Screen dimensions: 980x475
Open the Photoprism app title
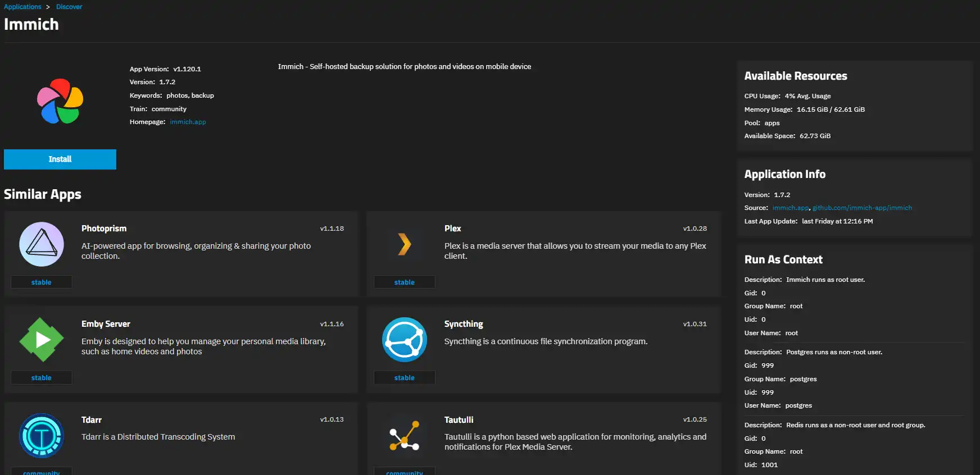(x=104, y=229)
